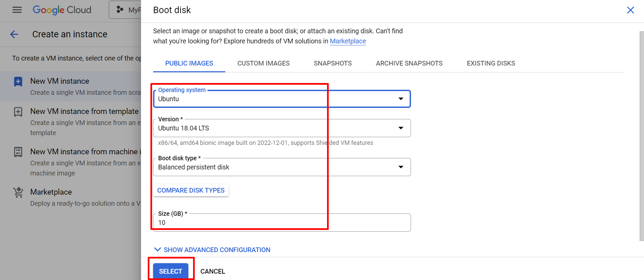
Task: Open the hamburger navigation menu
Action: (17, 10)
